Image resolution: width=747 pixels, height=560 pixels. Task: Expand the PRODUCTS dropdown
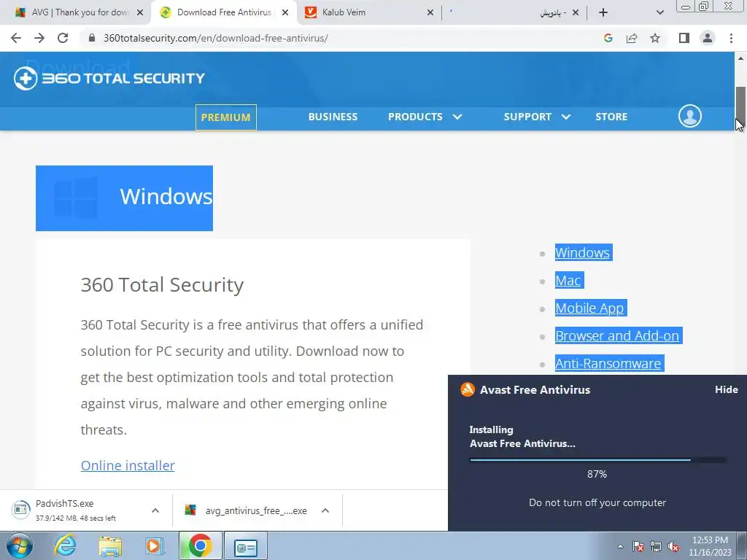[425, 117]
